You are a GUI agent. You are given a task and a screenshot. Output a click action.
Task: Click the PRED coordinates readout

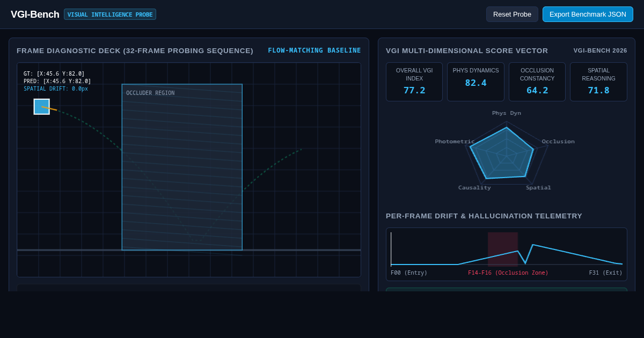[57, 82]
